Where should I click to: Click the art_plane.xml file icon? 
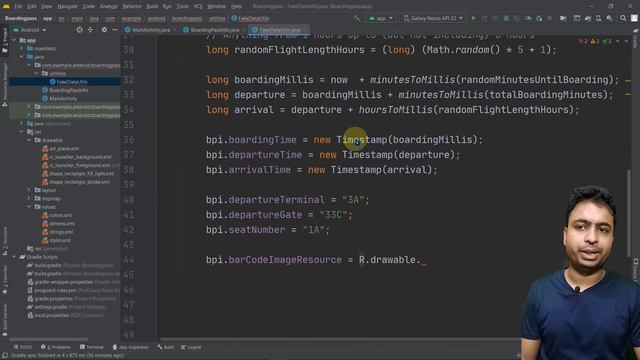click(x=45, y=149)
